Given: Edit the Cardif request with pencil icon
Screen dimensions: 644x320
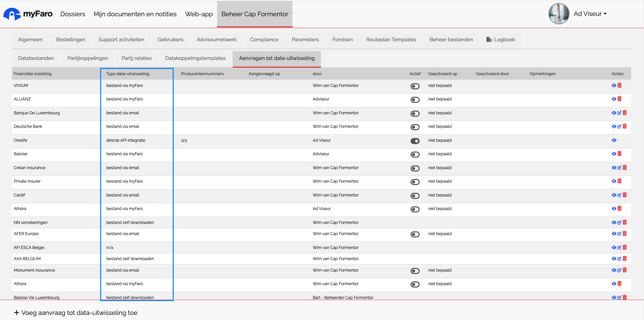Looking at the screenshot, I should pos(619,195).
